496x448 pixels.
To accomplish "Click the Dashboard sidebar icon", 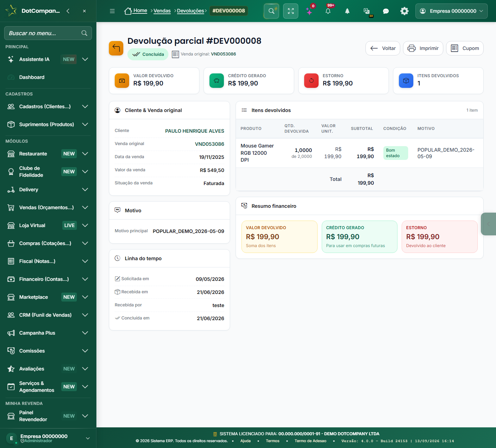I will (x=11, y=77).
